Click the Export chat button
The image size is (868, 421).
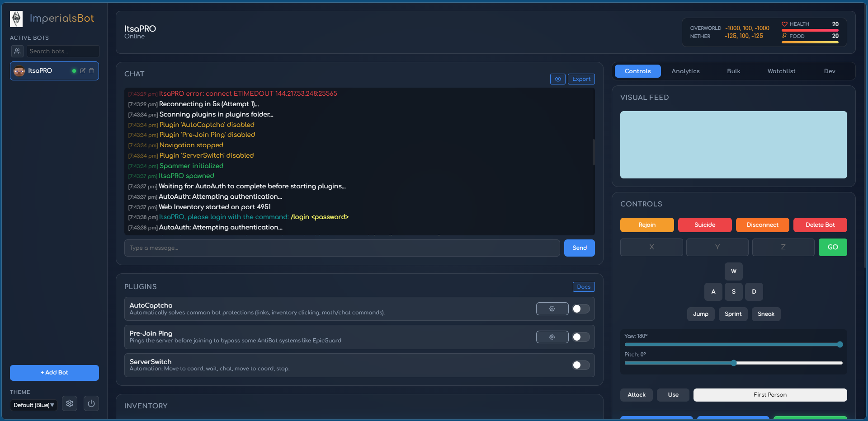coord(581,79)
